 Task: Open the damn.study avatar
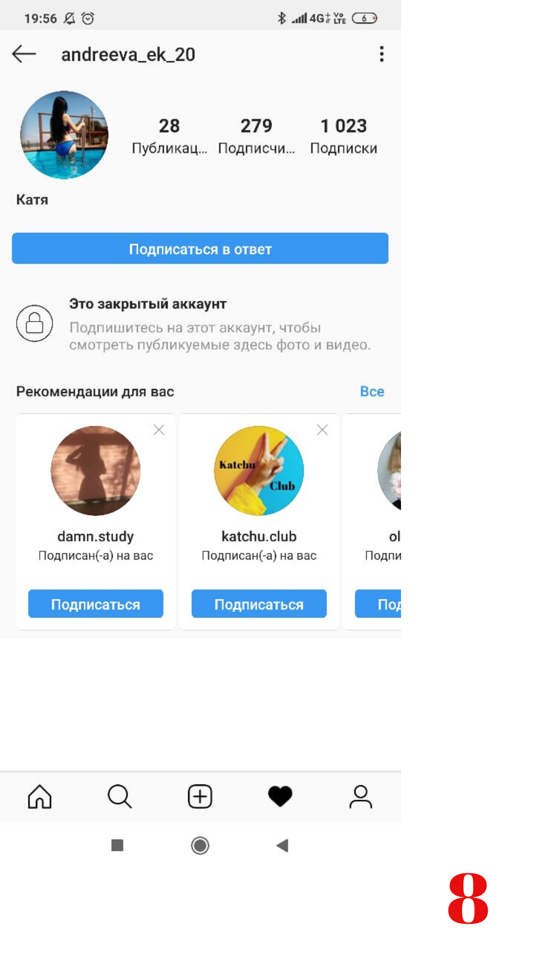click(96, 471)
